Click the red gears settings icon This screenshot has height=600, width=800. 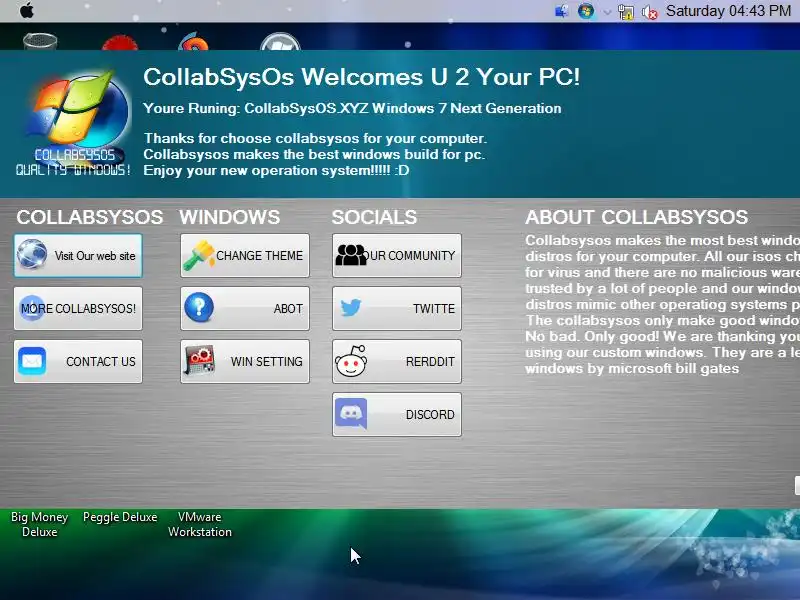(x=200, y=361)
